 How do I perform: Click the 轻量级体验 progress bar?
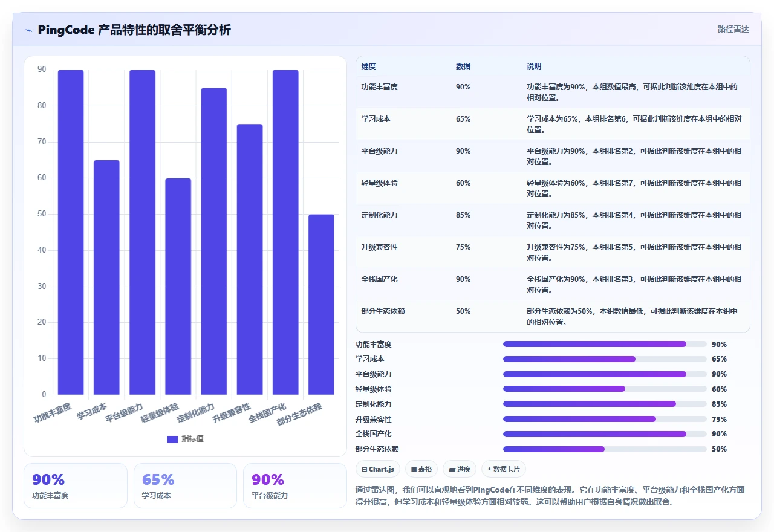pos(605,389)
